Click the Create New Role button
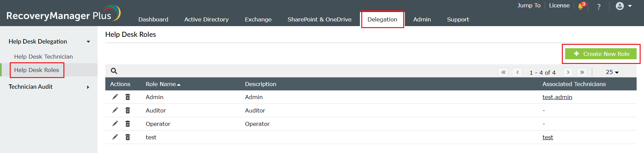Viewport: 644px width, 153px height. click(x=601, y=54)
